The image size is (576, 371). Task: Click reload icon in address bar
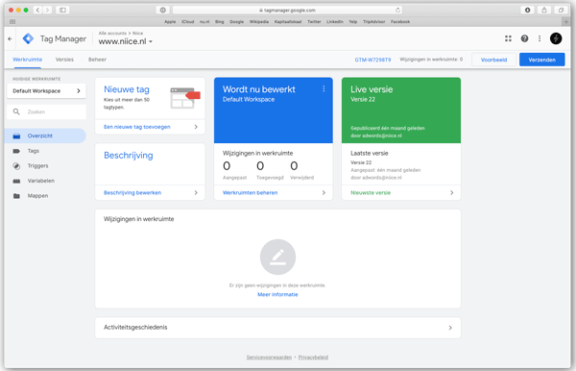[397, 10]
